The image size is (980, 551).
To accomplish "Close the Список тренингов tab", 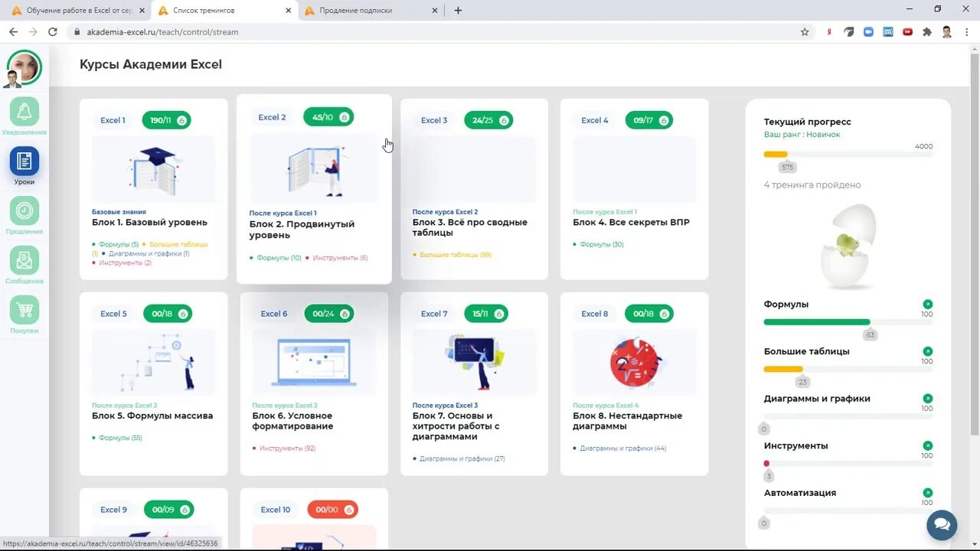I will [288, 11].
